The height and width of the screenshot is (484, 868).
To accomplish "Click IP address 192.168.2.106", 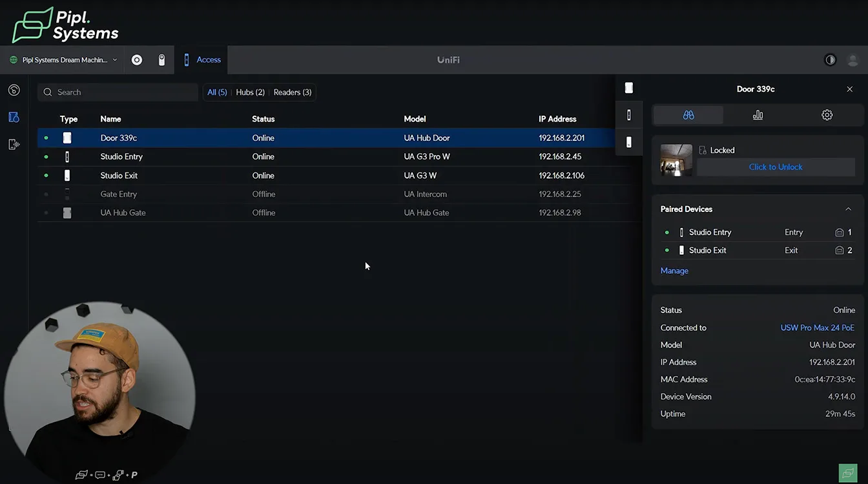I will pyautogui.click(x=562, y=175).
